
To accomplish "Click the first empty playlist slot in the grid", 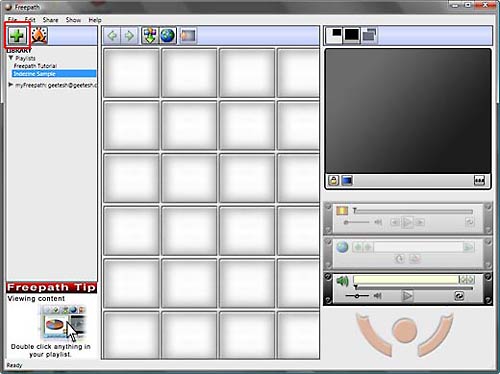I will click(131, 73).
